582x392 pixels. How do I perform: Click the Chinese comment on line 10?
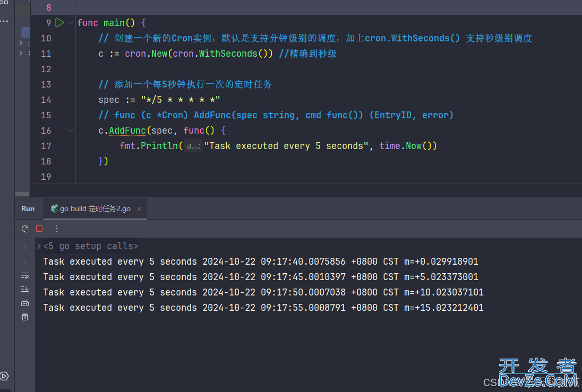(x=315, y=38)
